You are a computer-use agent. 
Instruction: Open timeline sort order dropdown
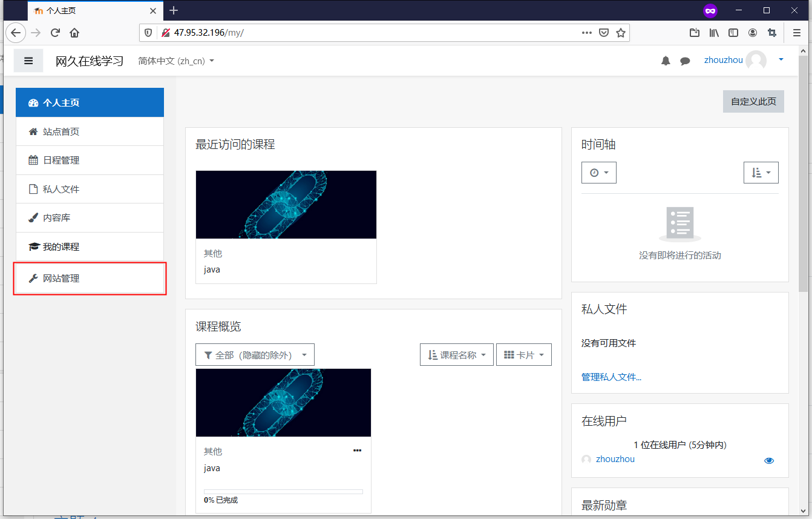[x=761, y=173]
